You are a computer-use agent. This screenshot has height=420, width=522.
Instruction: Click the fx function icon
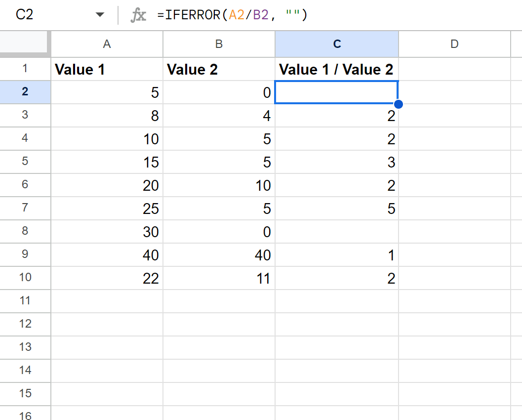(x=138, y=15)
